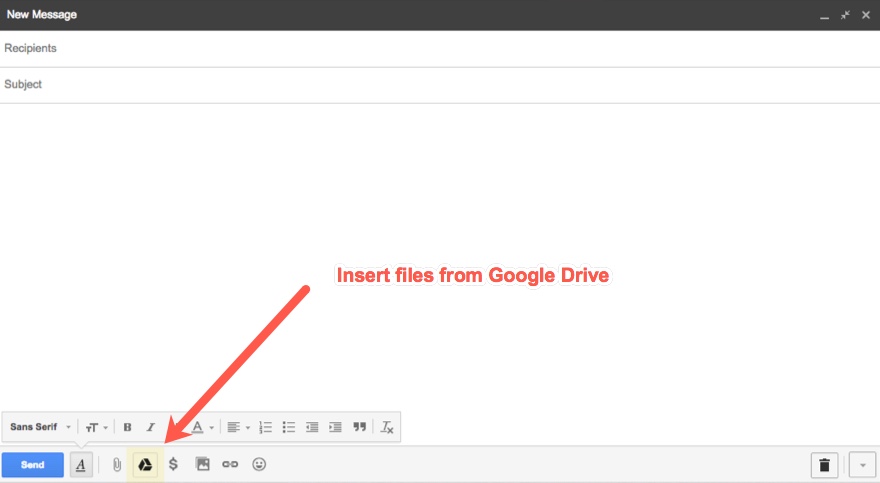Open the text color picker
The image size is (880, 483).
[x=203, y=427]
